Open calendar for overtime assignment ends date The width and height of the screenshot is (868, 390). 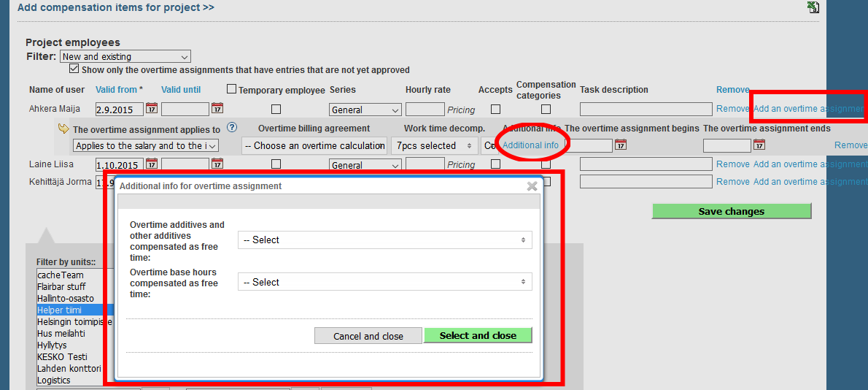pyautogui.click(x=759, y=145)
